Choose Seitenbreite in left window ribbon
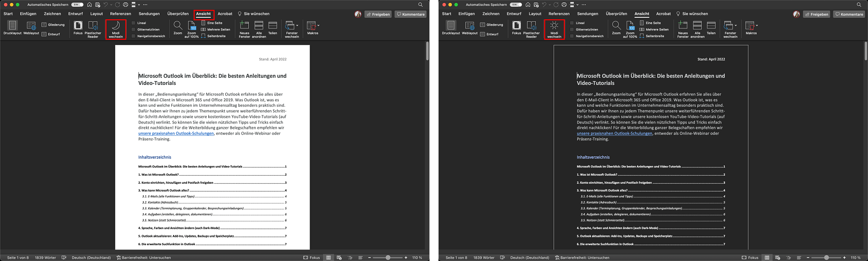The image size is (868, 261). [x=213, y=36]
